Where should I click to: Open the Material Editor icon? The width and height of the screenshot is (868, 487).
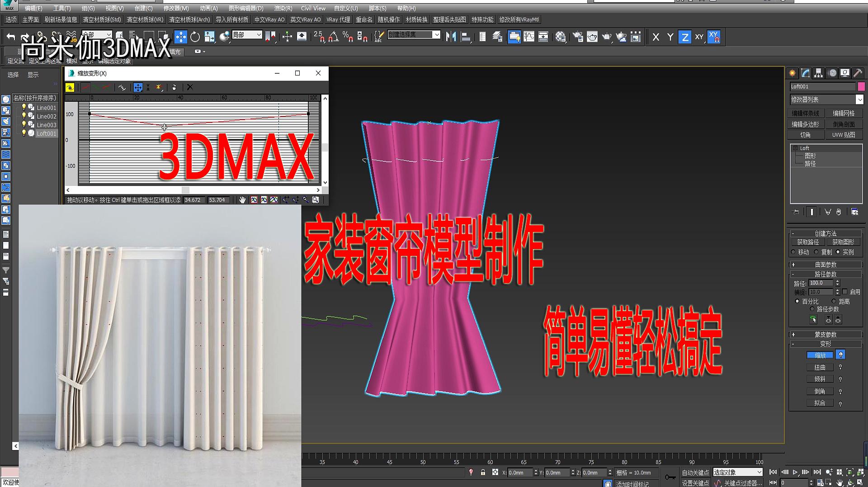pos(561,37)
